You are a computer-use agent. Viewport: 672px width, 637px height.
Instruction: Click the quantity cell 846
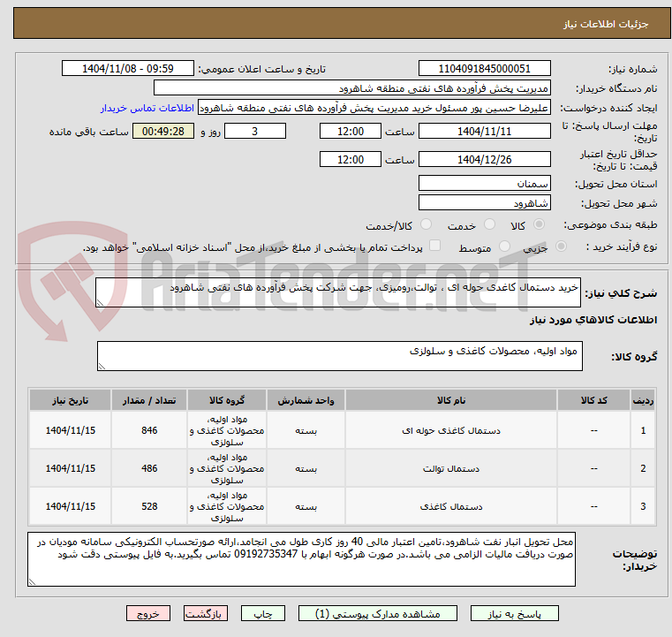click(149, 430)
